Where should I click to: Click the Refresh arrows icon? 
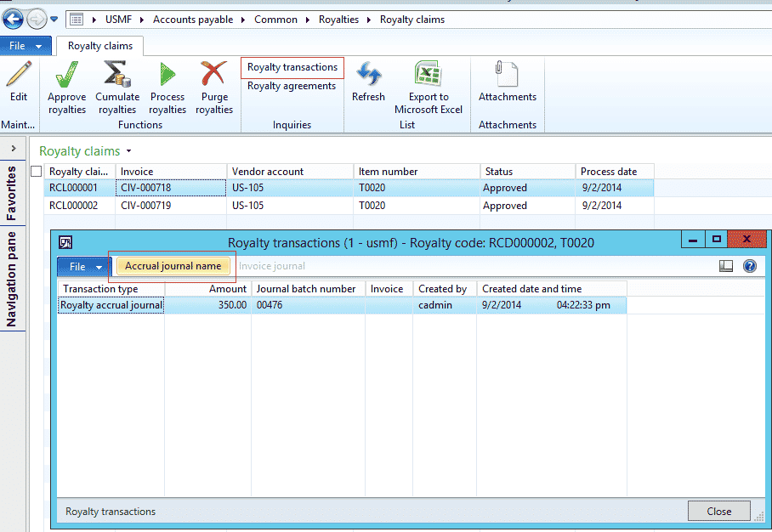[369, 74]
